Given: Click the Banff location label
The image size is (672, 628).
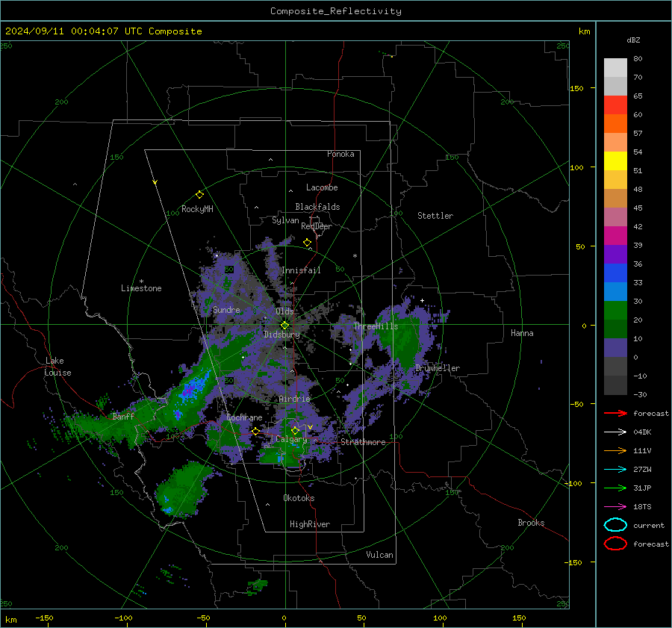Looking at the screenshot, I should pos(123,416).
